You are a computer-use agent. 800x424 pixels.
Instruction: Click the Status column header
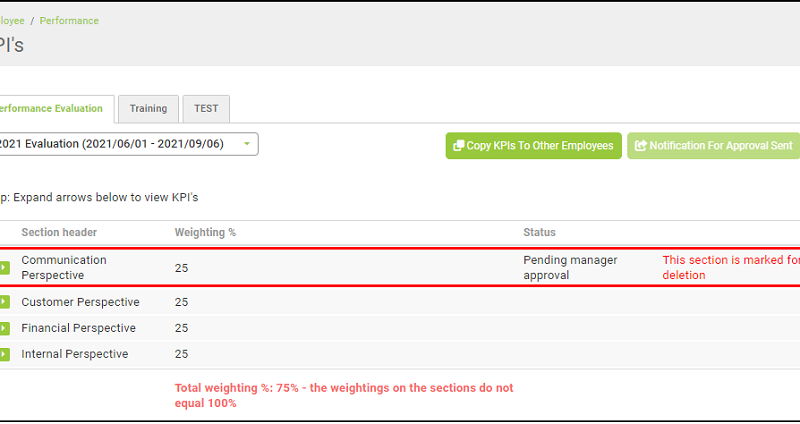pos(539,233)
